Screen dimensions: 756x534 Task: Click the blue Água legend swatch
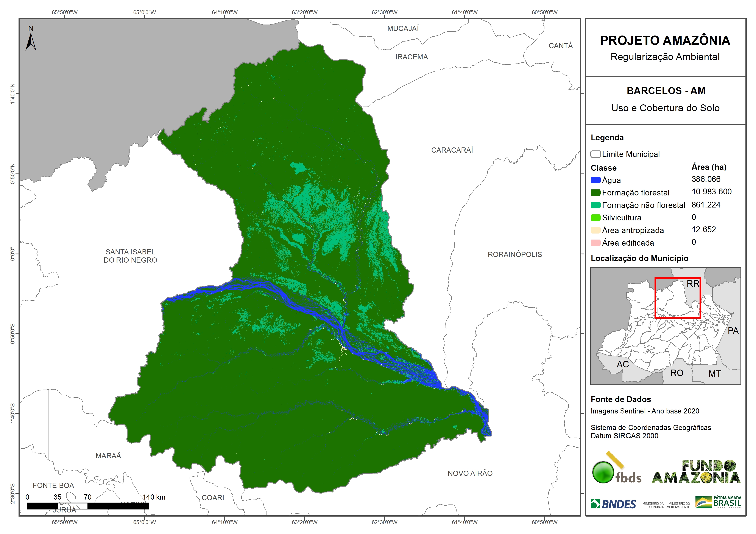595,180
